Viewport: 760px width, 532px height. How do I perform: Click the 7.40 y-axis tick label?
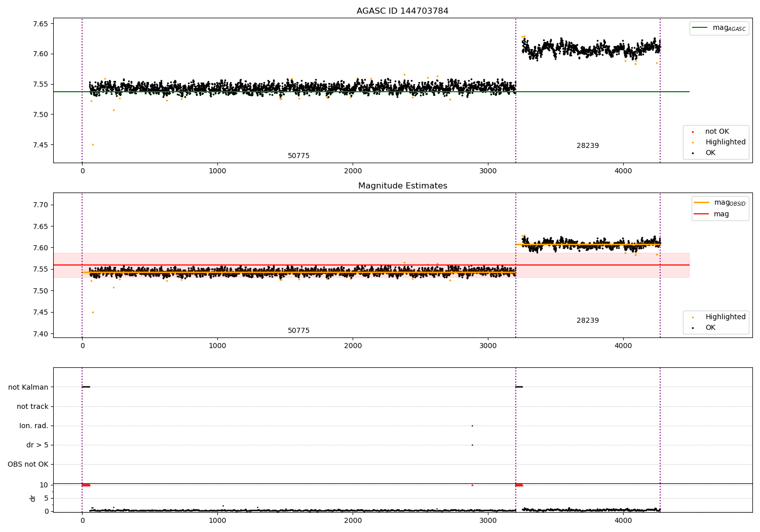click(x=41, y=334)
